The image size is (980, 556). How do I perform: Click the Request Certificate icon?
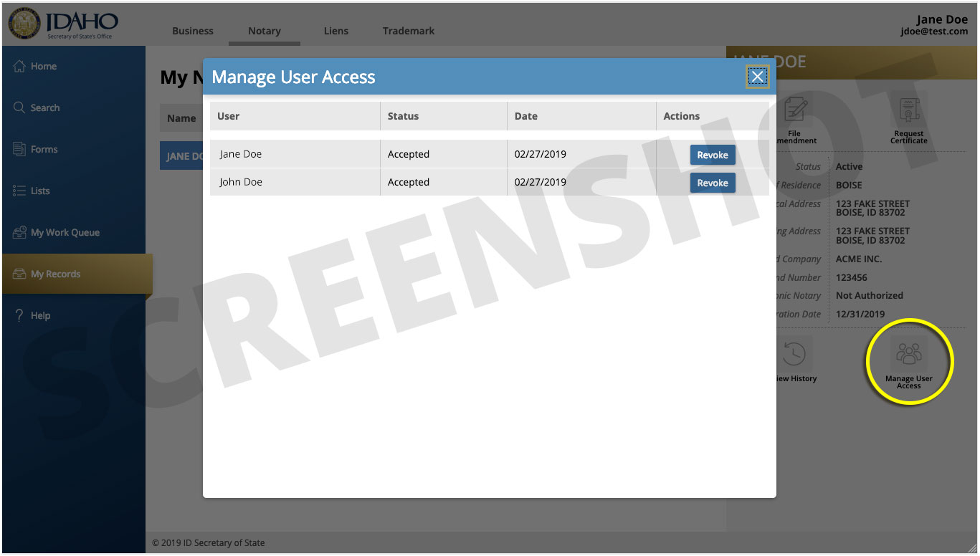(908, 110)
